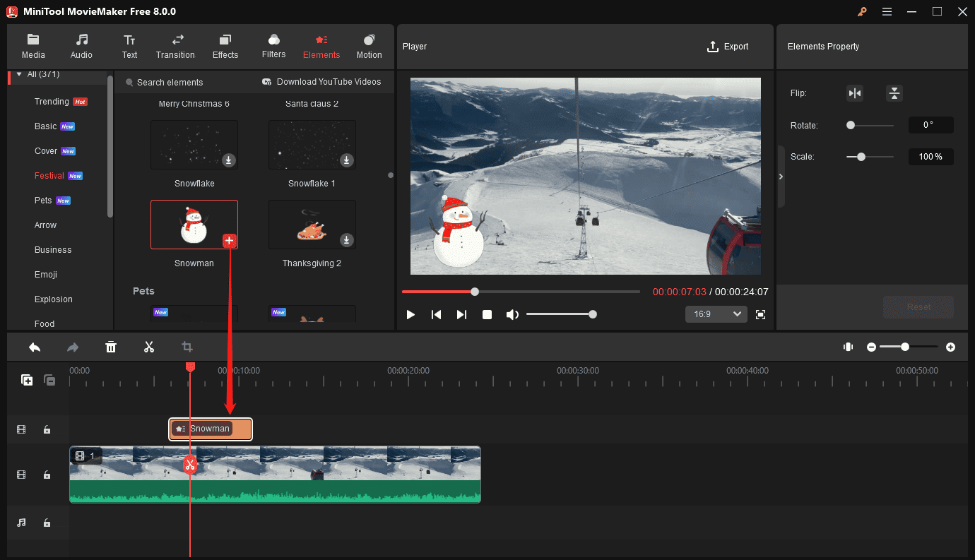The width and height of the screenshot is (975, 560).
Task: Collapse the All (371) category list
Action: [x=19, y=74]
